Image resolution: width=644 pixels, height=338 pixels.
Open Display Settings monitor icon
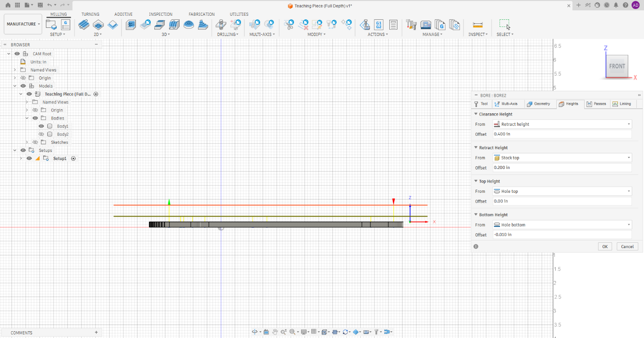click(x=304, y=332)
